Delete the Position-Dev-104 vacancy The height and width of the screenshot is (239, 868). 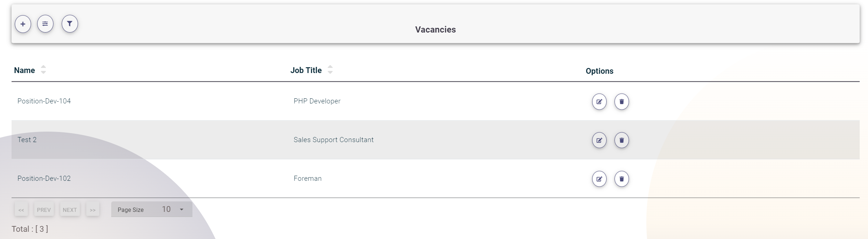click(x=622, y=102)
